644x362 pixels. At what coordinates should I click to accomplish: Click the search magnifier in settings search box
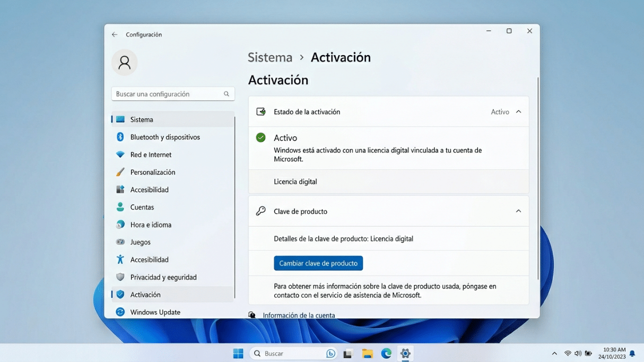227,94
